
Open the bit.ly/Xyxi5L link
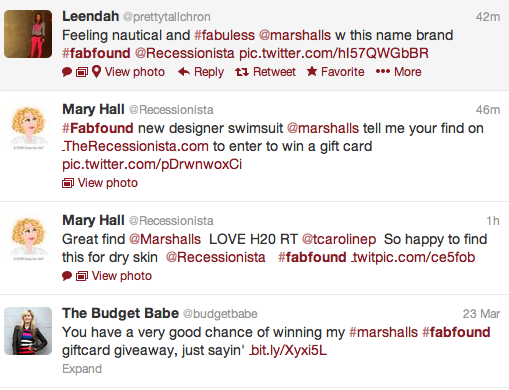pyautogui.click(x=288, y=350)
